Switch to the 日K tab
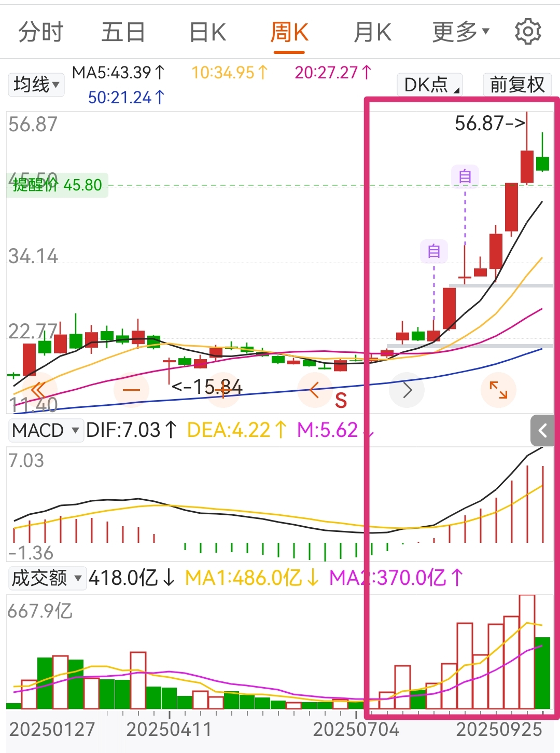 click(x=207, y=32)
